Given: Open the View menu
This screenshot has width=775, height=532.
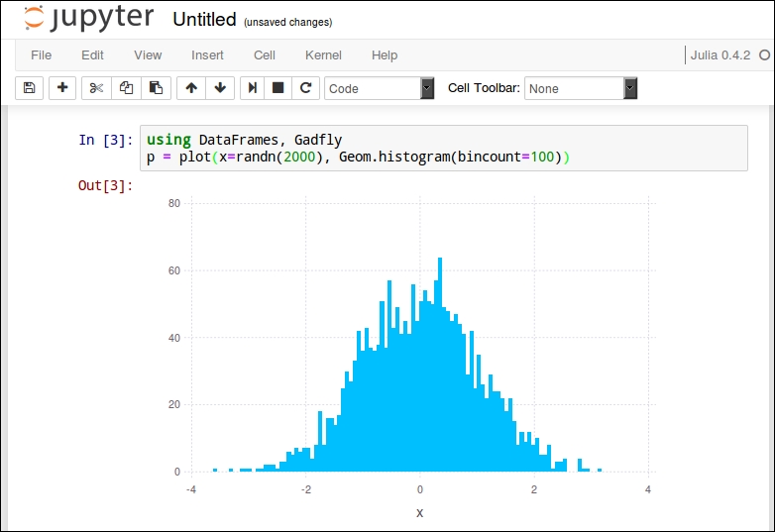Looking at the screenshot, I should point(148,55).
